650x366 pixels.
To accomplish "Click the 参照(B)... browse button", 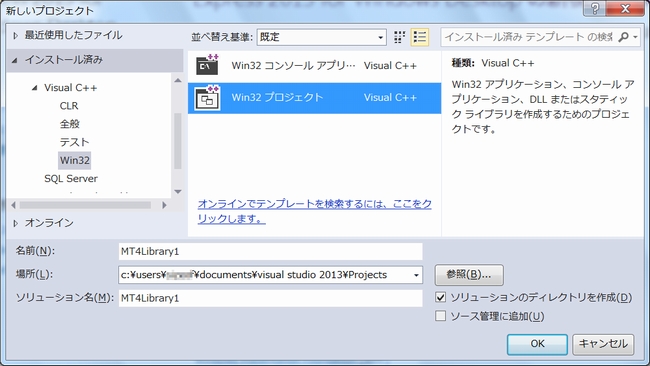I will (x=469, y=275).
